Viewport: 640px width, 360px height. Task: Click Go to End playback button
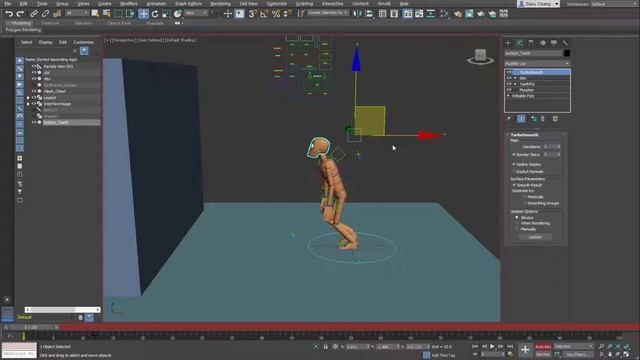[510, 346]
